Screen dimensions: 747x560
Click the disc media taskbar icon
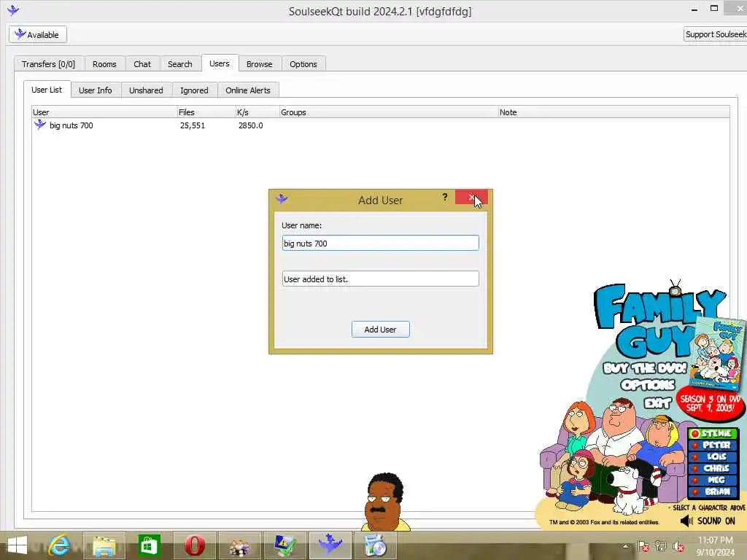click(x=376, y=545)
